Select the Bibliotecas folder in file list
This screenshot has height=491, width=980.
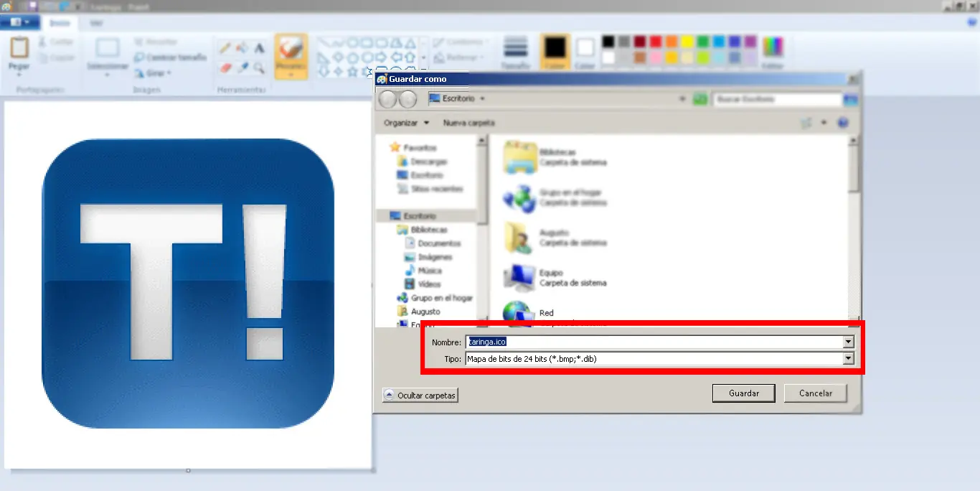click(x=556, y=157)
